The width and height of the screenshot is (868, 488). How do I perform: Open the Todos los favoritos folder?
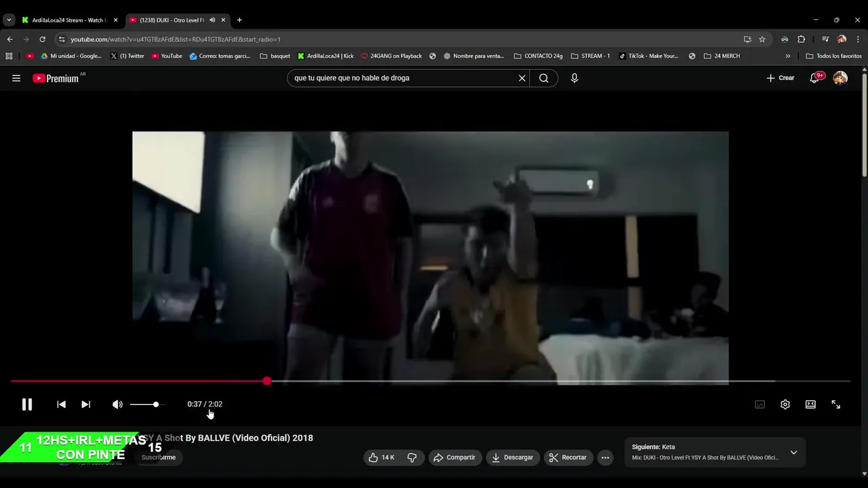834,56
